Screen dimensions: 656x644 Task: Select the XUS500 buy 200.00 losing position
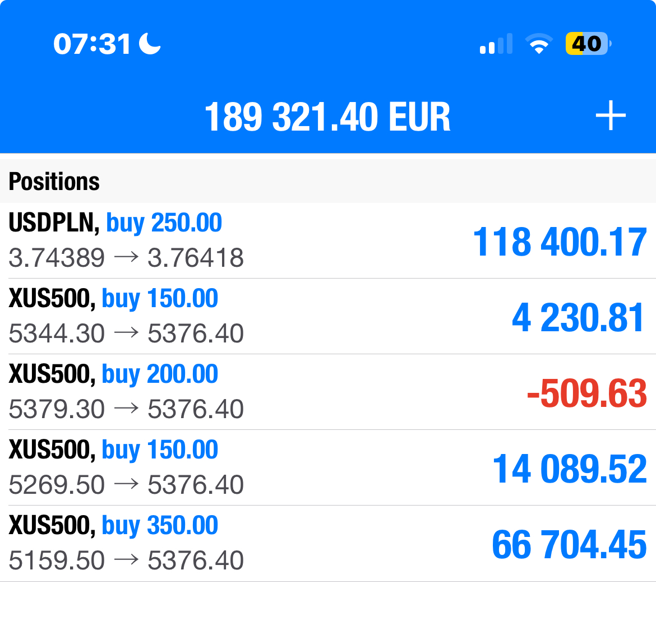point(328,392)
